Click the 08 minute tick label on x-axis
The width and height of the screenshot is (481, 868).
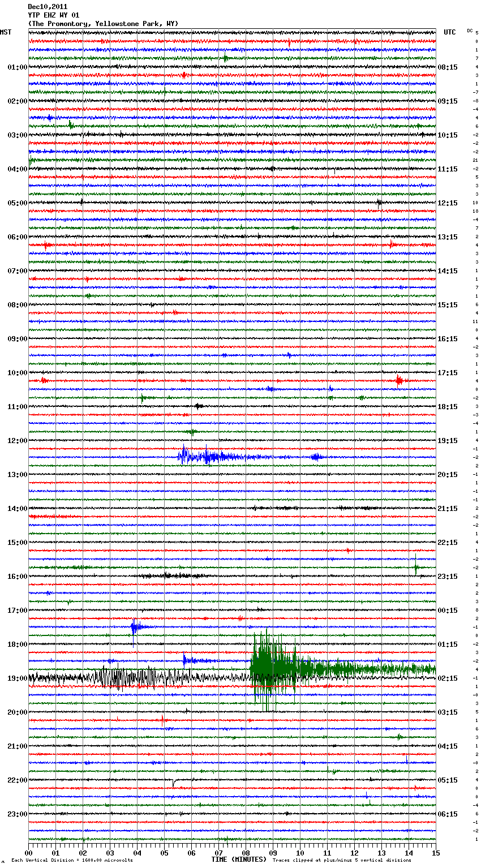246,853
